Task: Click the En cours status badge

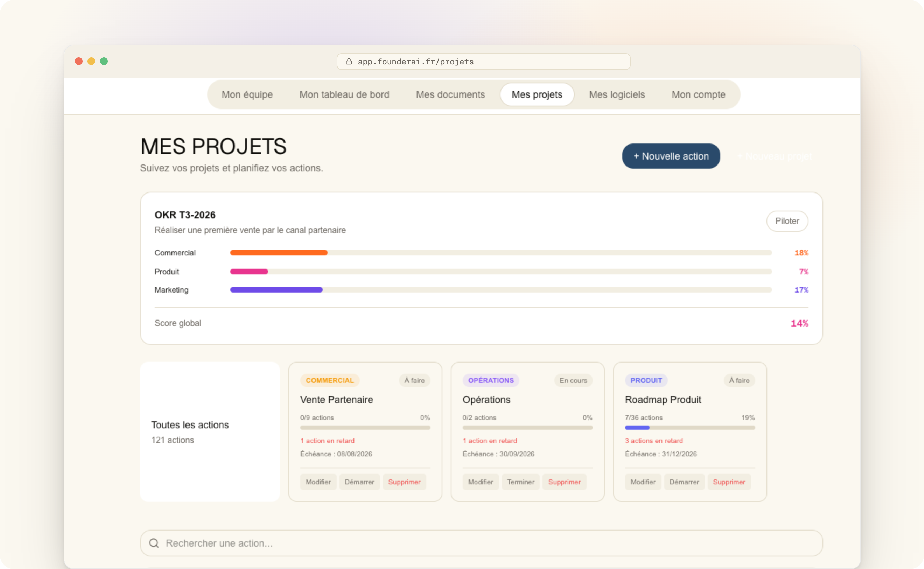Action: point(573,380)
